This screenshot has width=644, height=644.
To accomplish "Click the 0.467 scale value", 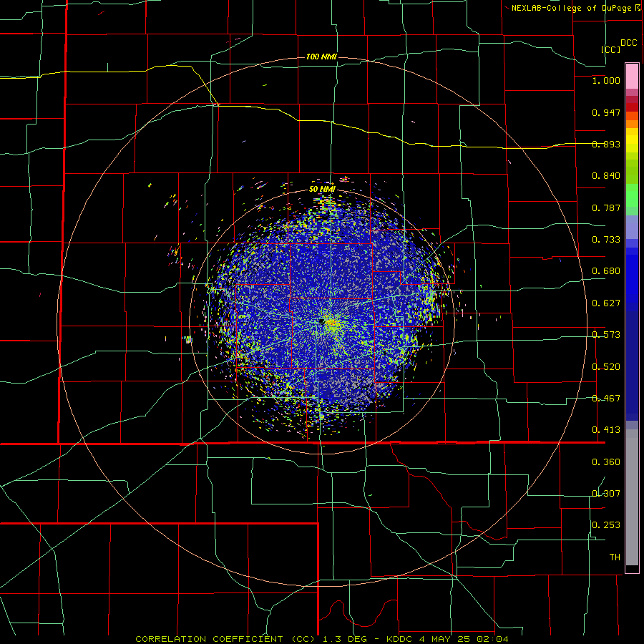I will (606, 399).
